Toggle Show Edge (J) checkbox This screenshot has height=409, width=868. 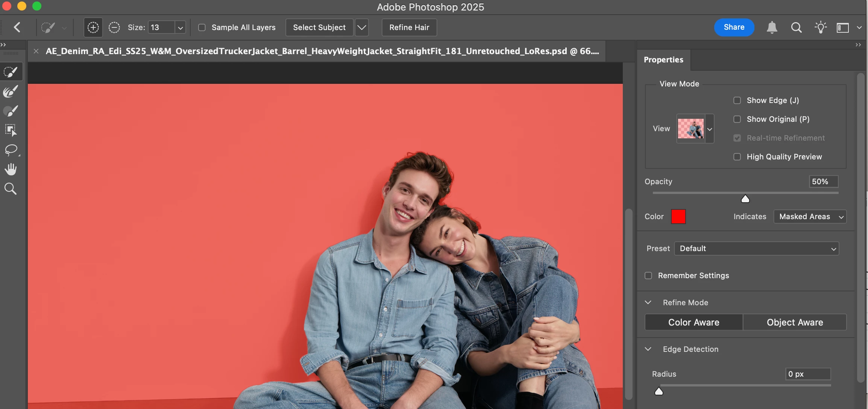tap(737, 100)
